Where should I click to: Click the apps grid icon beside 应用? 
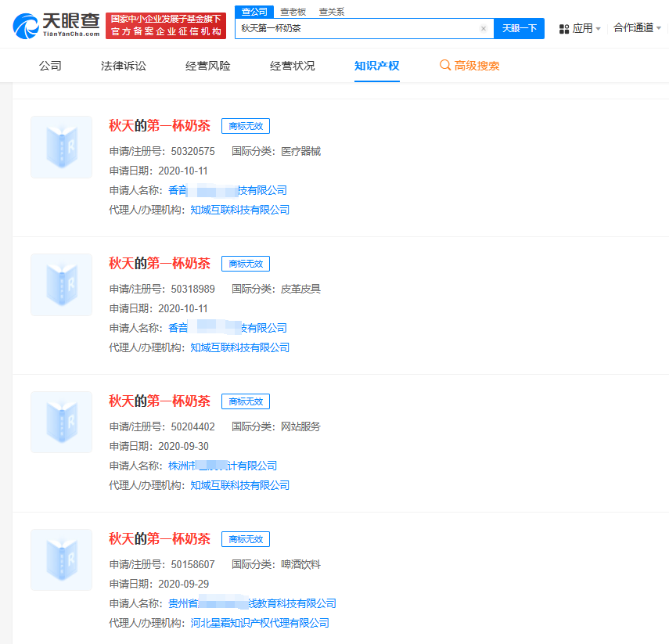tap(563, 28)
